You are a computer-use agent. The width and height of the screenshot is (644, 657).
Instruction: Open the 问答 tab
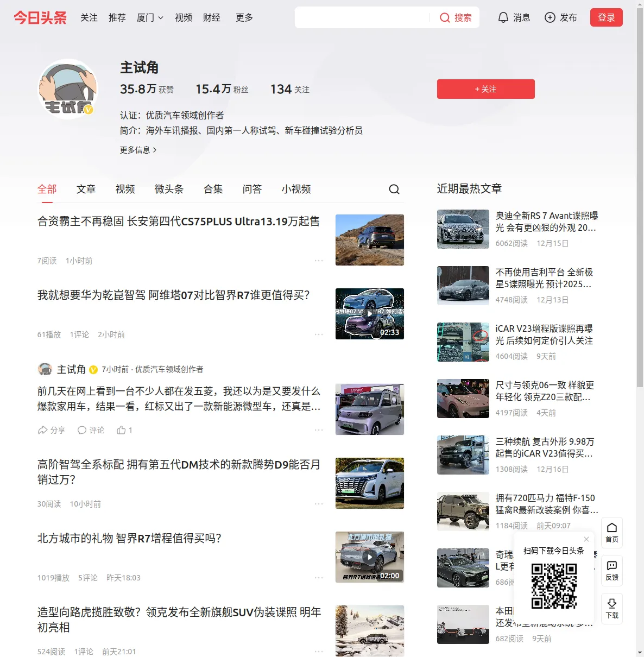(252, 189)
